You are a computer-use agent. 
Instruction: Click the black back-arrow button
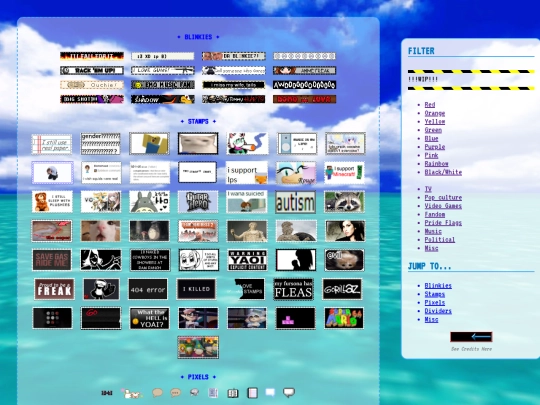pos(471,337)
